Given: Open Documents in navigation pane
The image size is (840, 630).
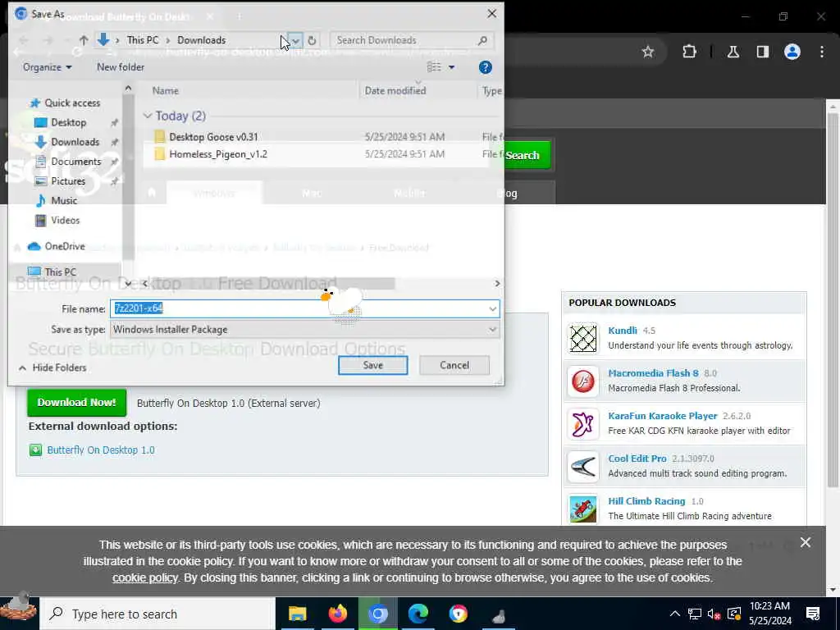Looking at the screenshot, I should (75, 162).
